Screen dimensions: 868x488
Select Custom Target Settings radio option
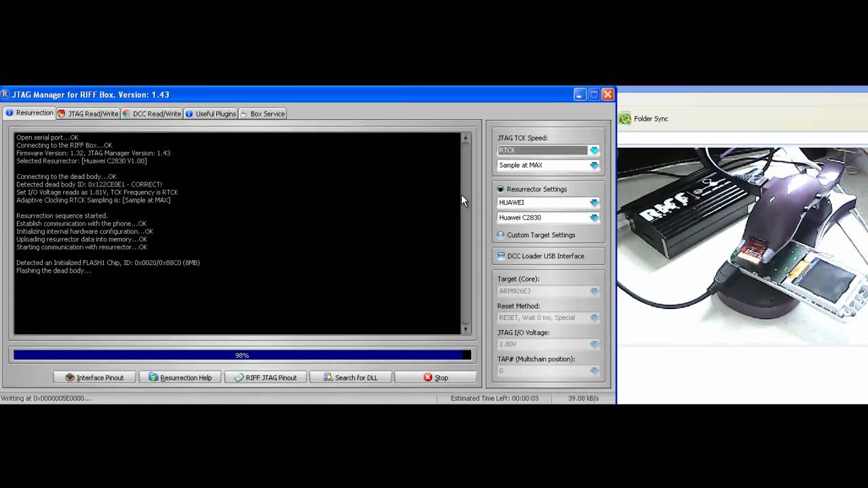[501, 235]
